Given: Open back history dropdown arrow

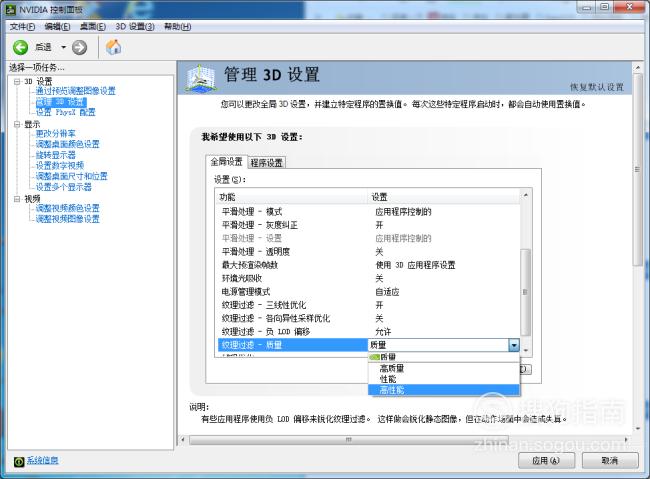Looking at the screenshot, I should point(63,47).
